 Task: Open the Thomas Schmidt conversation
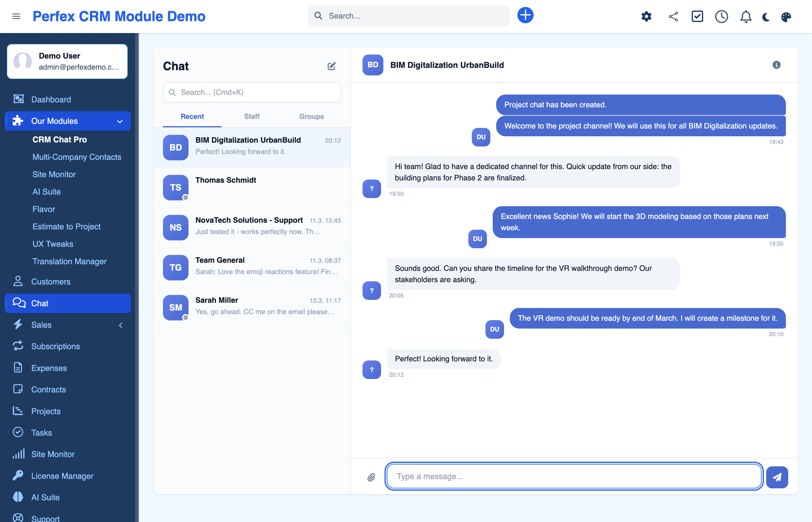[252, 187]
